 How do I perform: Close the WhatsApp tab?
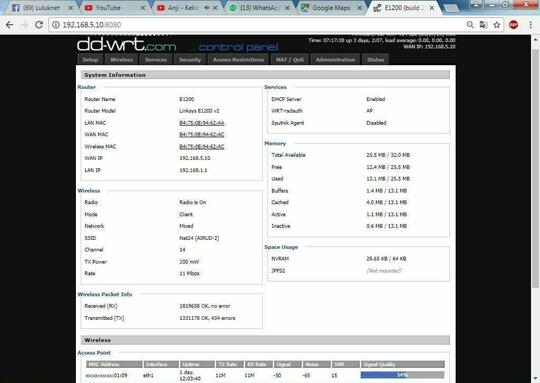pos(288,8)
